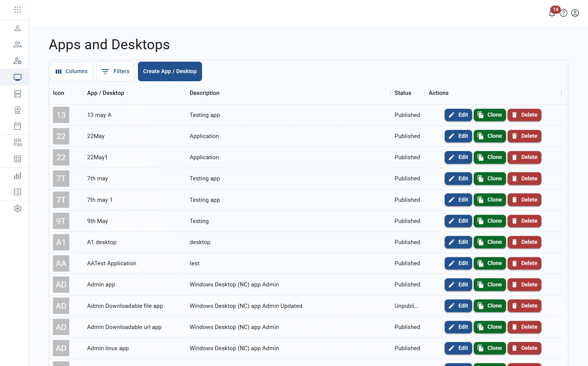Click the notification bell with badge 14
Image resolution: width=588 pixels, height=366 pixels.
[552, 13]
